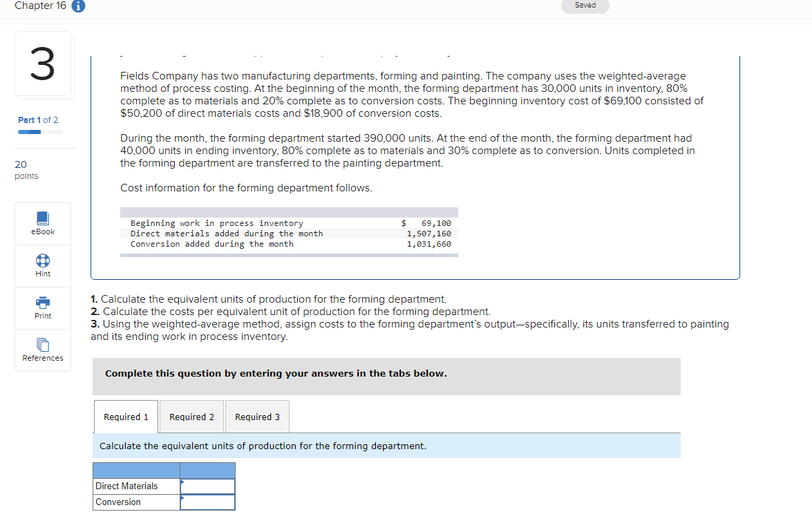
Task: Click the 1,031,660 conversion value
Action: (428, 244)
